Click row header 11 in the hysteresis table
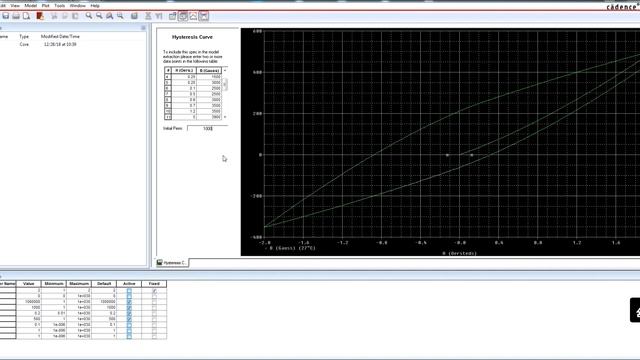 pos(168,117)
